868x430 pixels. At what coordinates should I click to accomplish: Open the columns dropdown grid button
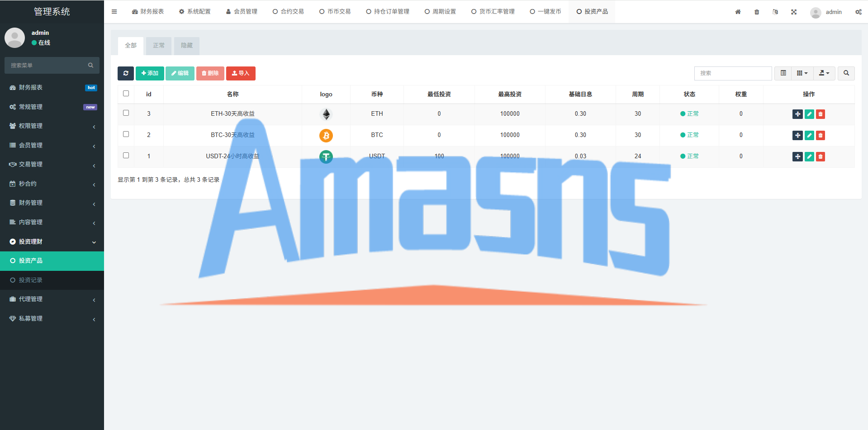coord(802,73)
